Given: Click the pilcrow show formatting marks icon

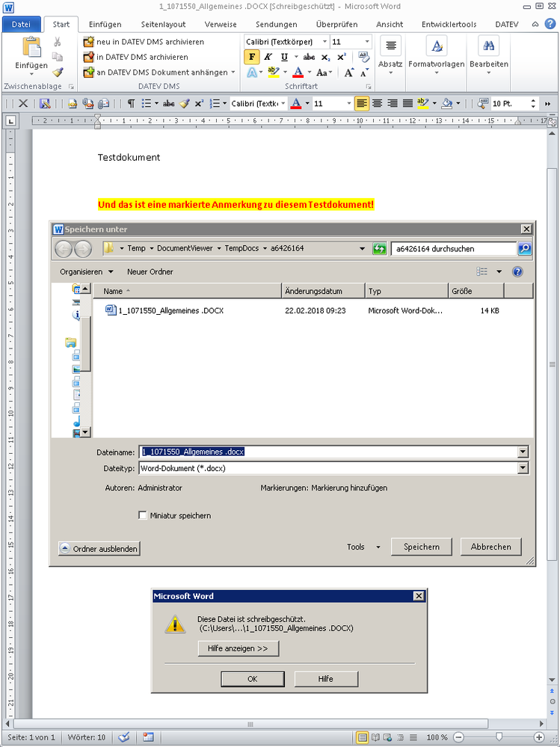Looking at the screenshot, I should point(131,103).
